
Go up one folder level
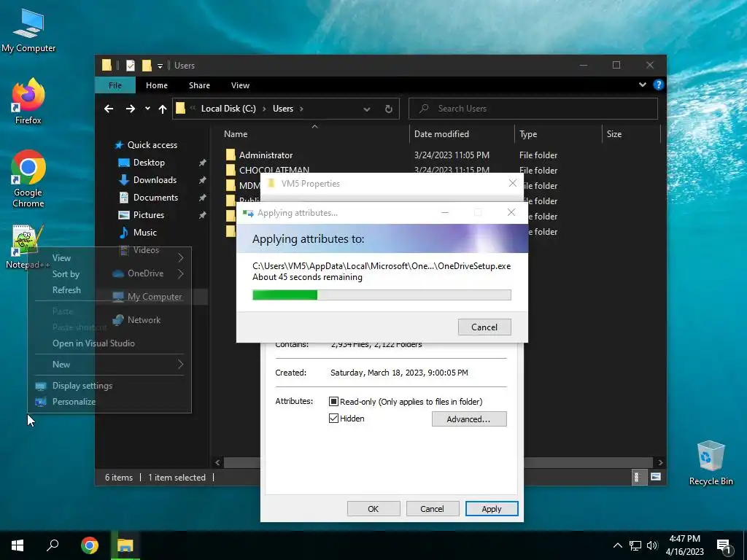163,109
